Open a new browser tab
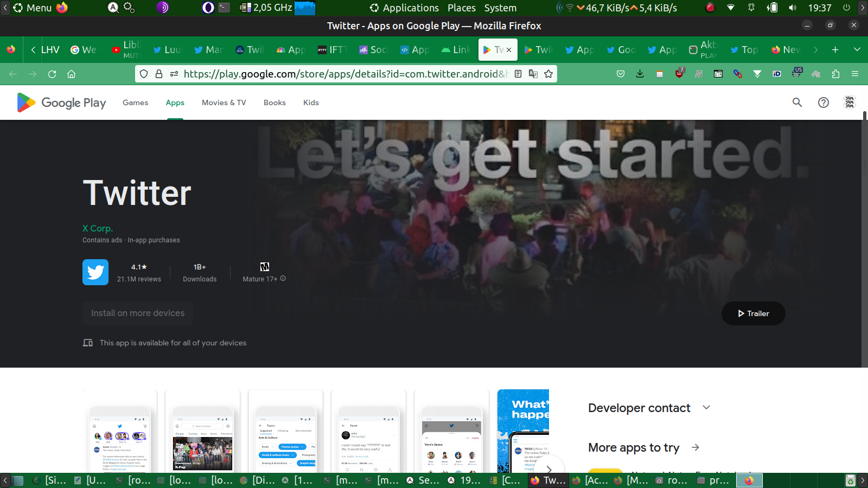Viewport: 868px width, 488px height. tap(835, 50)
